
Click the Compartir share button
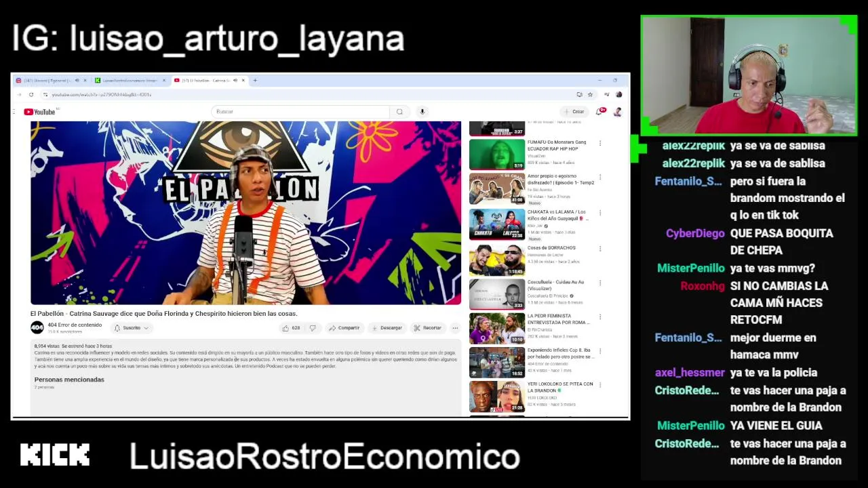coord(344,328)
